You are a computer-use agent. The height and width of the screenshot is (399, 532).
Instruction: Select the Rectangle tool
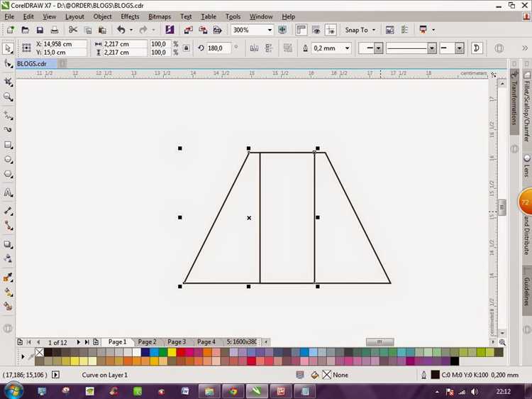(8, 145)
